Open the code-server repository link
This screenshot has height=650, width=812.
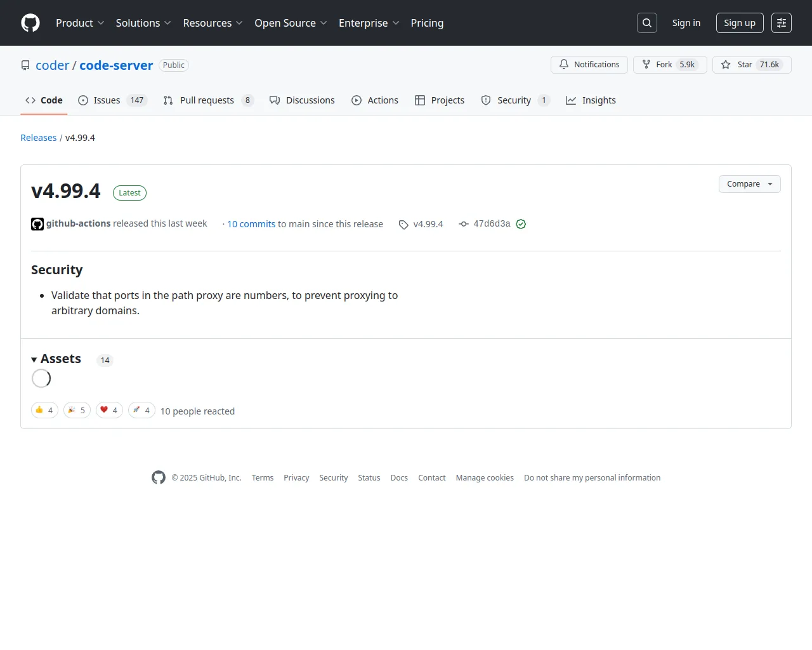coord(116,65)
